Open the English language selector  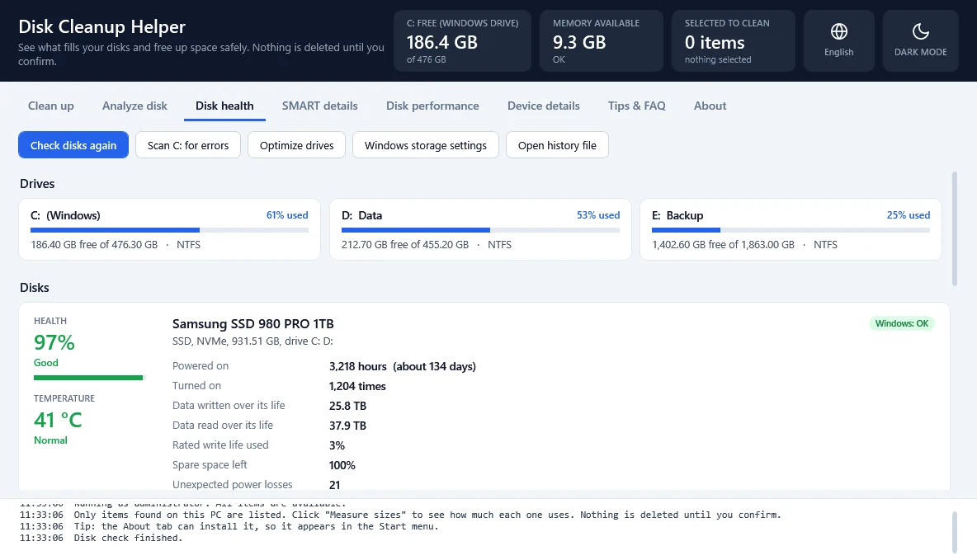838,40
